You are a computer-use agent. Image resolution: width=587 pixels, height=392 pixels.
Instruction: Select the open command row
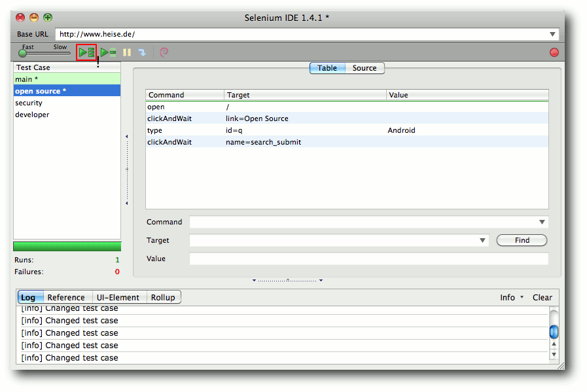coord(347,107)
